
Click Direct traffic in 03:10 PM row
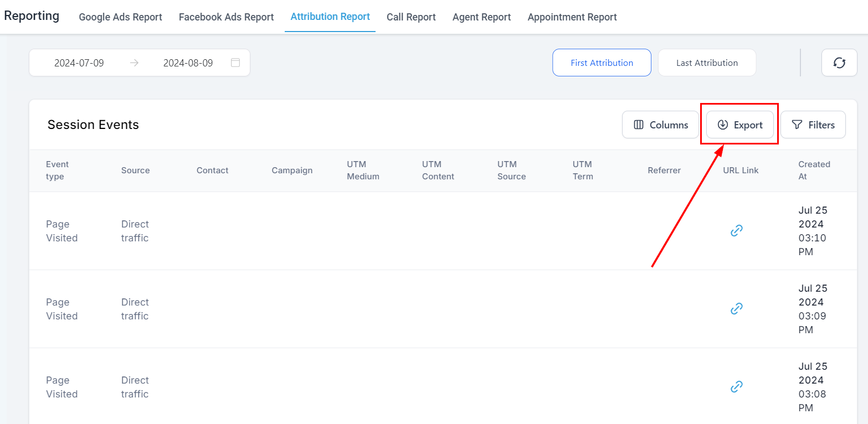[x=135, y=231]
